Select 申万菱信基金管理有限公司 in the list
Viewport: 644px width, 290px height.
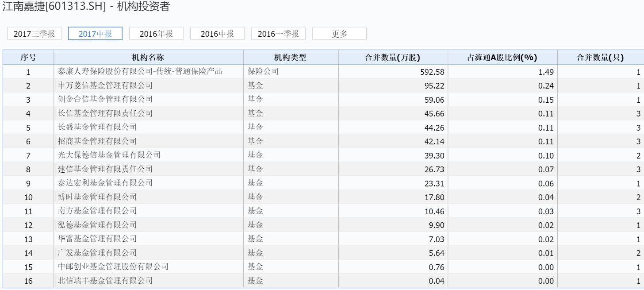(x=105, y=85)
